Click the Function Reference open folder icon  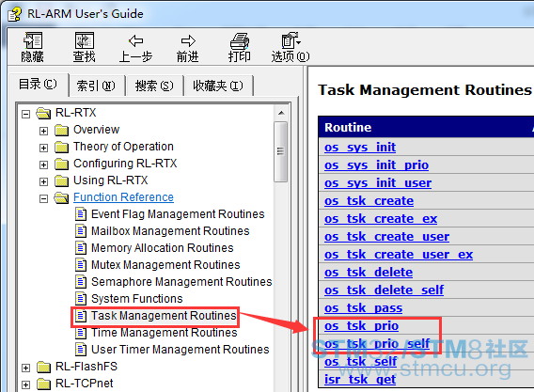[61, 197]
